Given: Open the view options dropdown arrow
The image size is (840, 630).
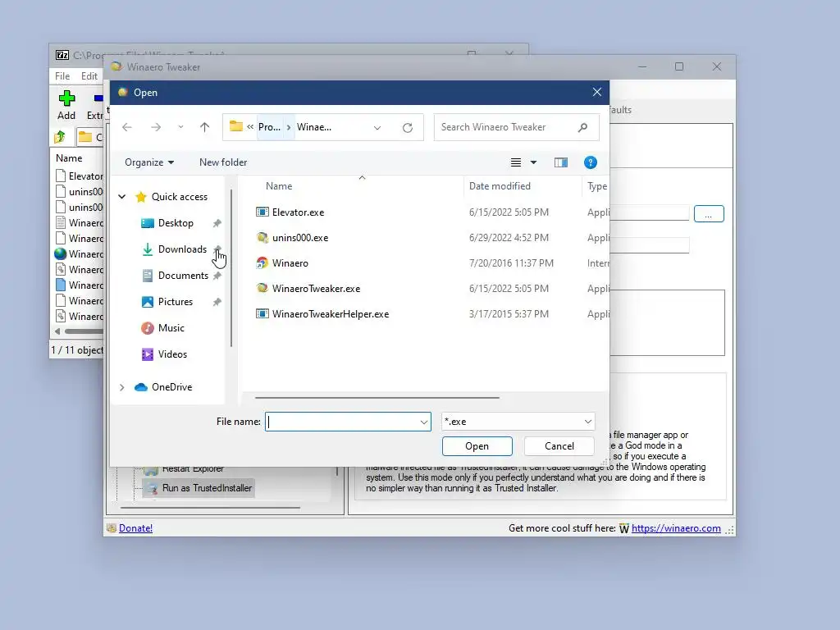Looking at the screenshot, I should pyautogui.click(x=533, y=162).
